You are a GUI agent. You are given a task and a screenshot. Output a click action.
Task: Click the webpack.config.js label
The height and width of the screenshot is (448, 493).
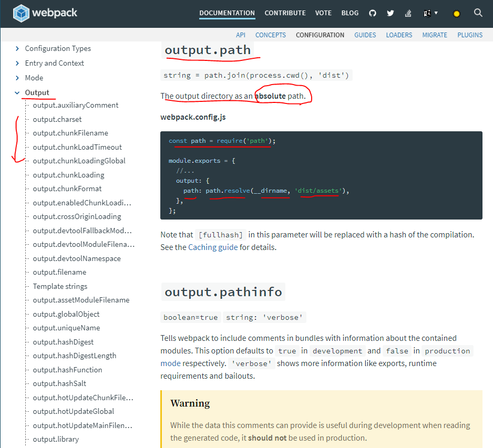[x=193, y=117]
